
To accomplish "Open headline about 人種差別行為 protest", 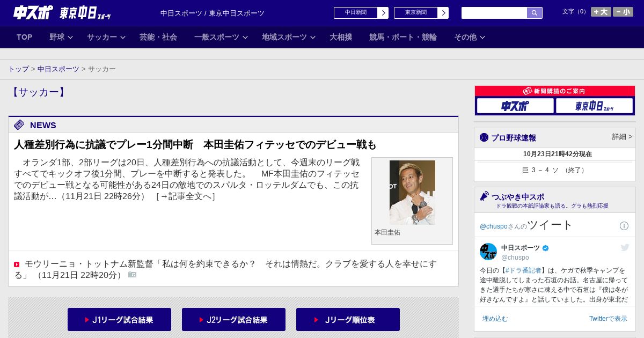I will tap(195, 145).
